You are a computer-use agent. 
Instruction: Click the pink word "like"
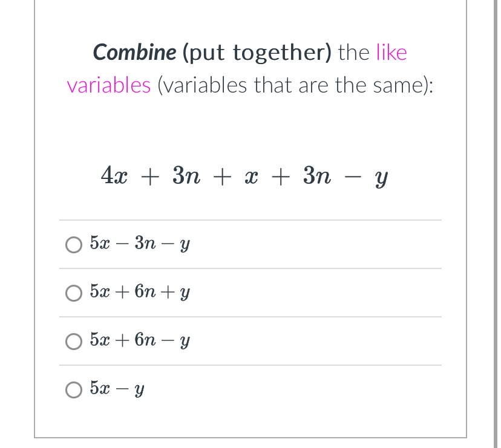point(391,52)
